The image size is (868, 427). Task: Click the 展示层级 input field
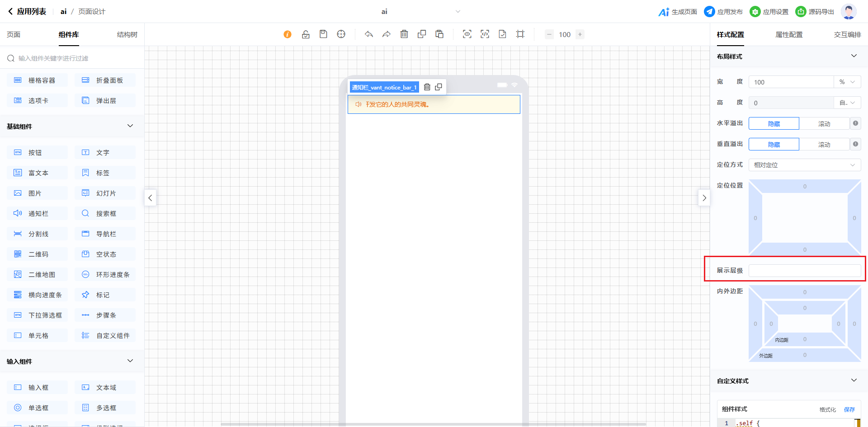tap(804, 271)
